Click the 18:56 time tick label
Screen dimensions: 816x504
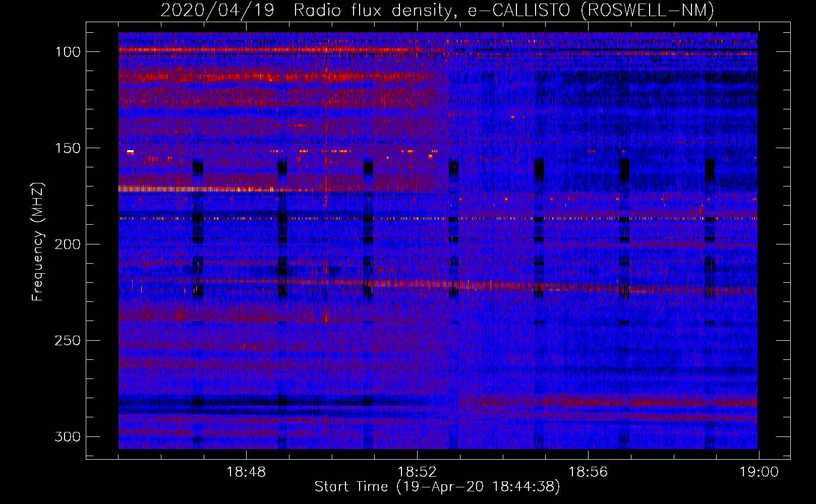point(588,472)
